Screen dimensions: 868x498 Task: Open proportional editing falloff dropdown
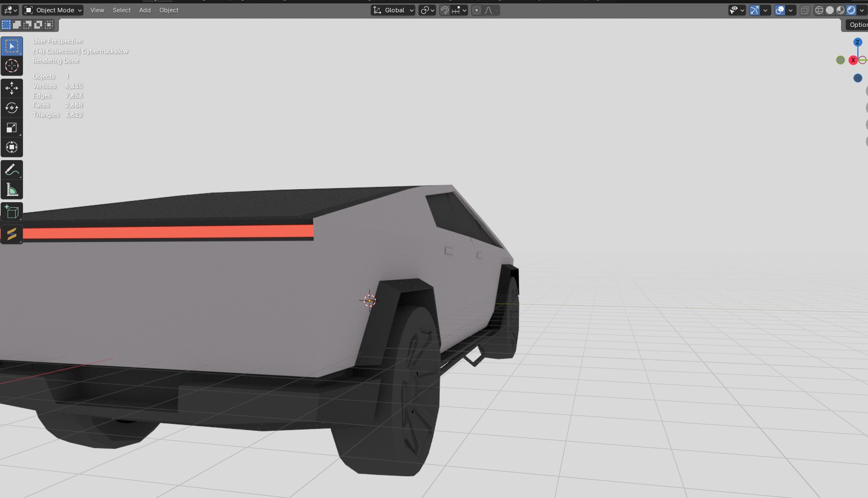pos(491,10)
